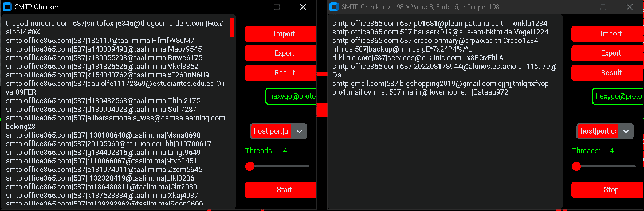644x211 pixels.
Task: Select the g134402816@taalim.ma line
Action: [103, 153]
